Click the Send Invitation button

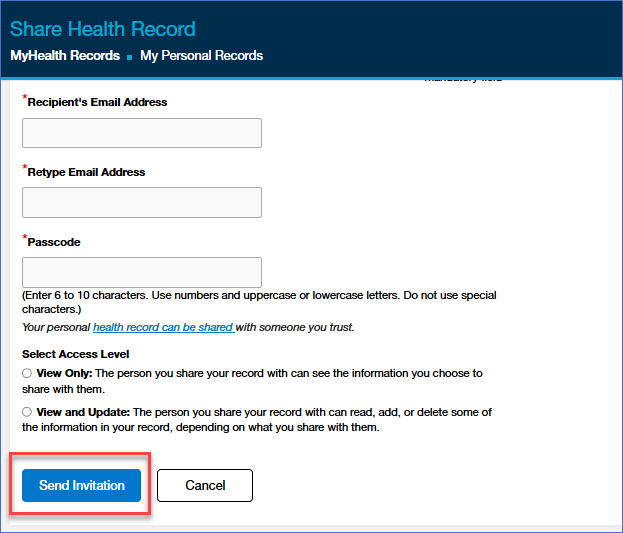(x=82, y=485)
